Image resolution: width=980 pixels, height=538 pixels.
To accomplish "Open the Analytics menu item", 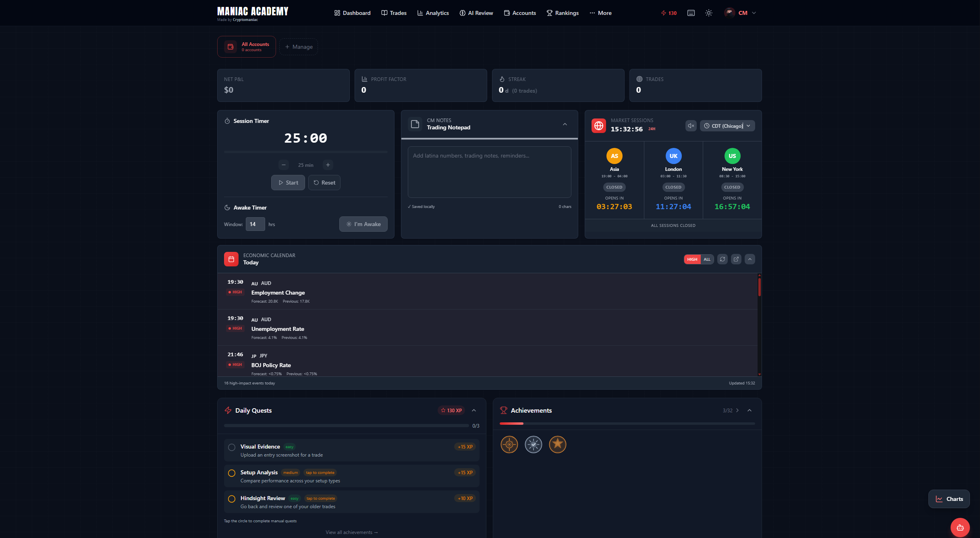I will pos(433,13).
